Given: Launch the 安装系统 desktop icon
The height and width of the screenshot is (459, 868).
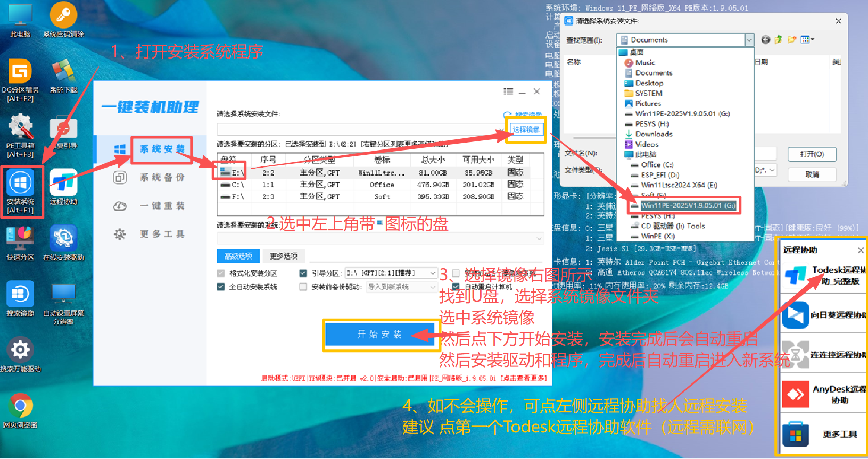Looking at the screenshot, I should click(20, 183).
